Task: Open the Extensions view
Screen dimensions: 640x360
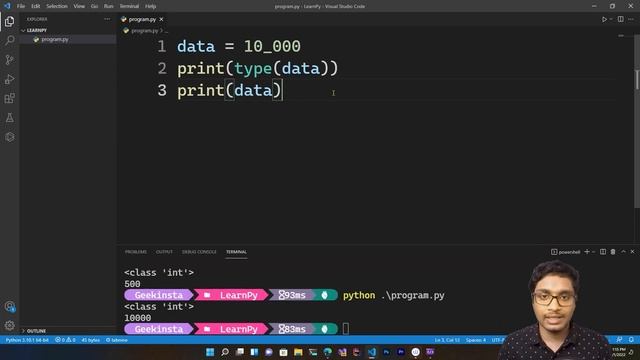Action: 9,98
